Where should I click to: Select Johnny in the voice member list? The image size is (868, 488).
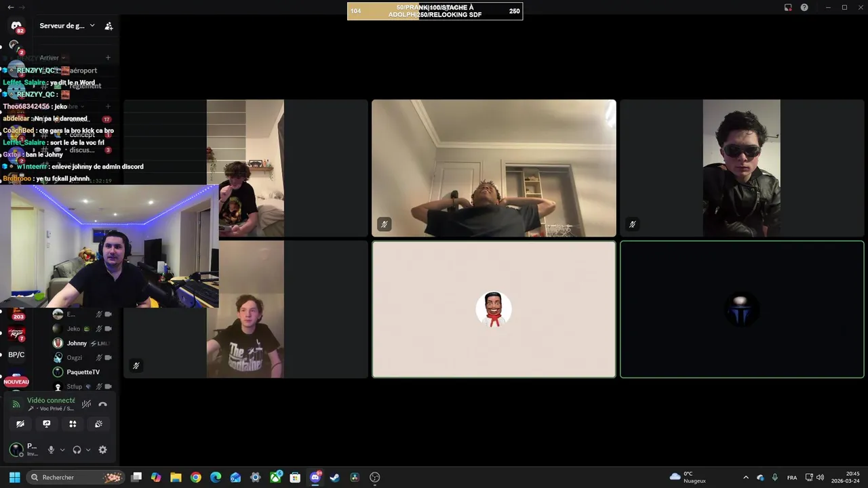pyautogui.click(x=83, y=343)
